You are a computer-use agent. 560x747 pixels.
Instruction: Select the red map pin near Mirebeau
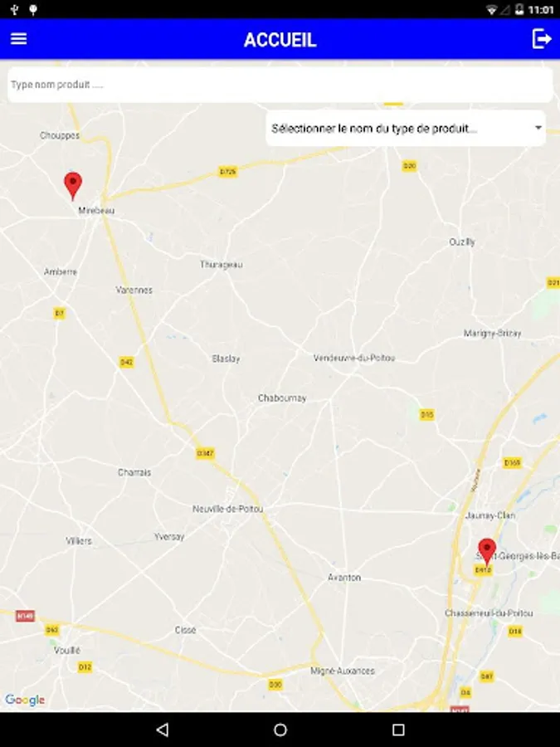pyautogui.click(x=73, y=186)
